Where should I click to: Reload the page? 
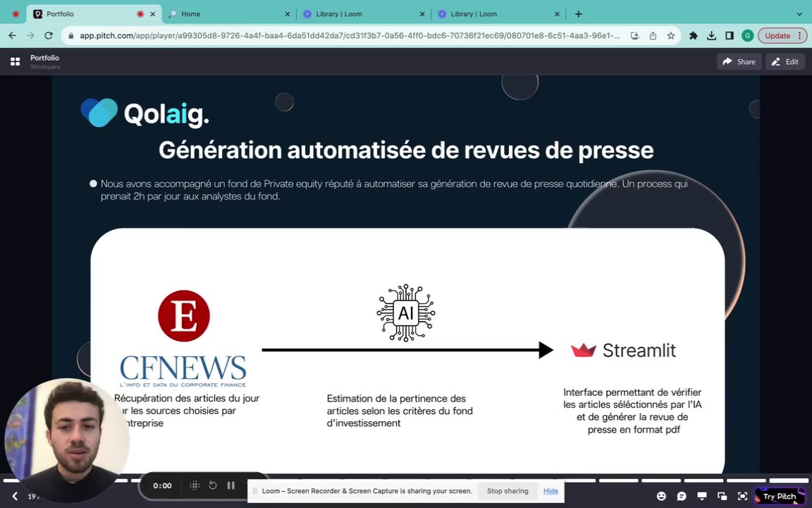[49, 36]
